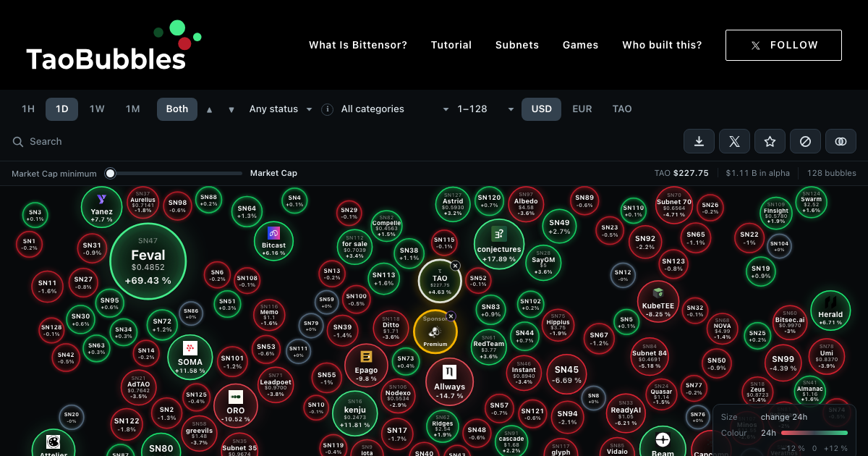The height and width of the screenshot is (456, 868).
Task: Open the Sponsor Premium bubble
Action: 435,332
